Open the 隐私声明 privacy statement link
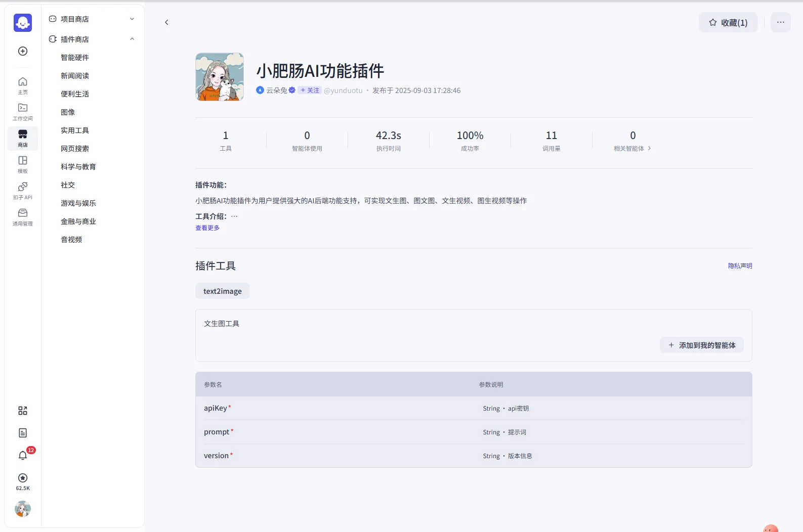The image size is (803, 532). click(x=740, y=266)
